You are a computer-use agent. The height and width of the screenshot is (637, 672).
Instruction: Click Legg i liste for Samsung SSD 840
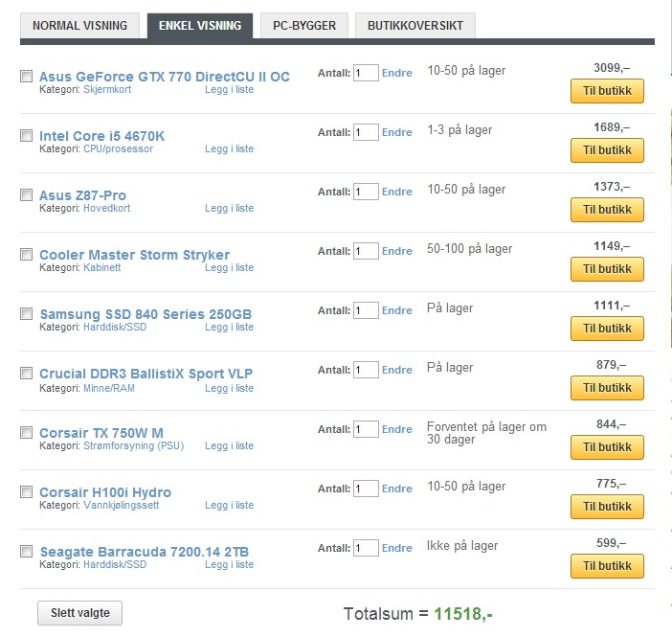tap(230, 327)
